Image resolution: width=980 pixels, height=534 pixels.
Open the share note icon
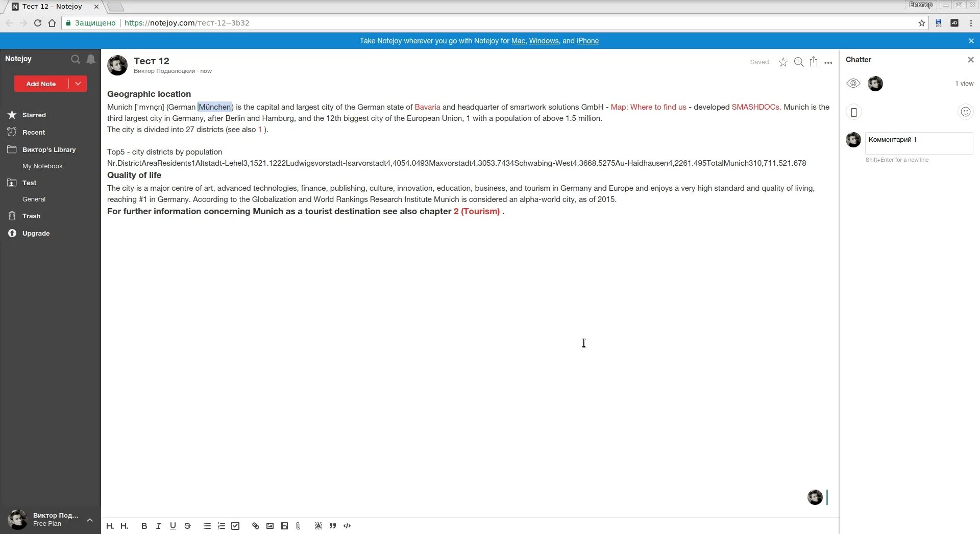click(814, 62)
